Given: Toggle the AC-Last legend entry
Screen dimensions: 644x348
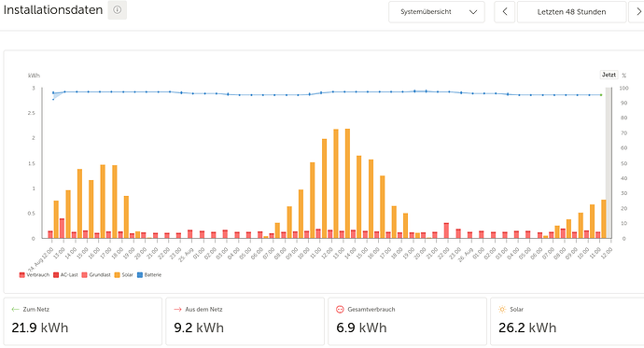Looking at the screenshot, I should pyautogui.click(x=65, y=275).
